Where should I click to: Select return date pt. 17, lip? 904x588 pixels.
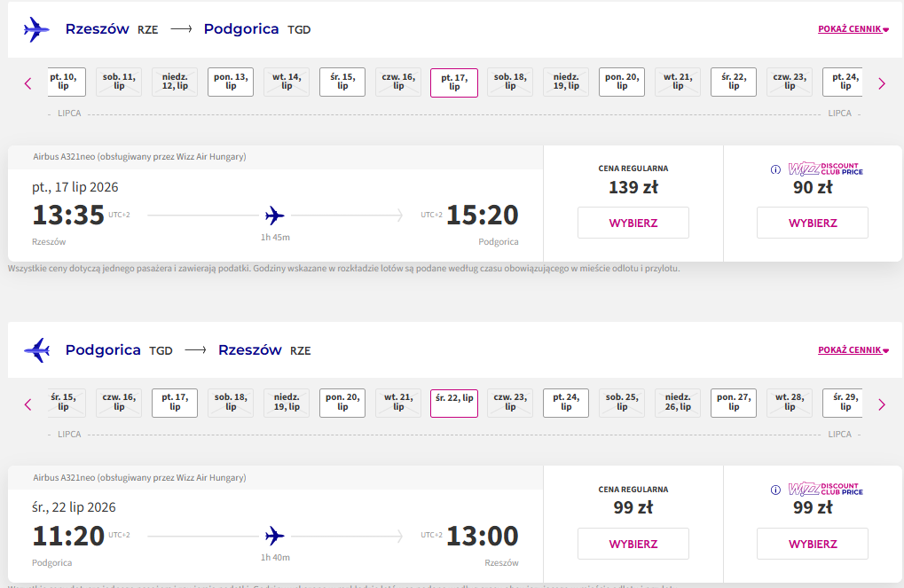(x=175, y=403)
